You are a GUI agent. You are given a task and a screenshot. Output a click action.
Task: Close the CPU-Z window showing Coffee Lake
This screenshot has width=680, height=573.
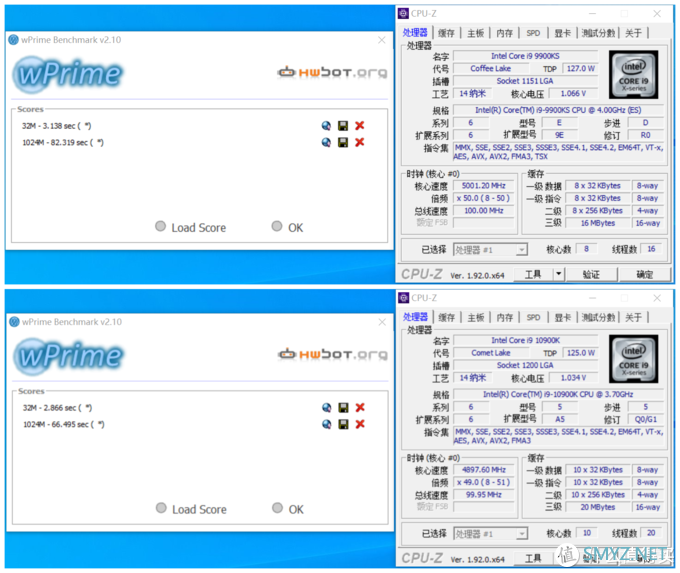click(x=657, y=14)
